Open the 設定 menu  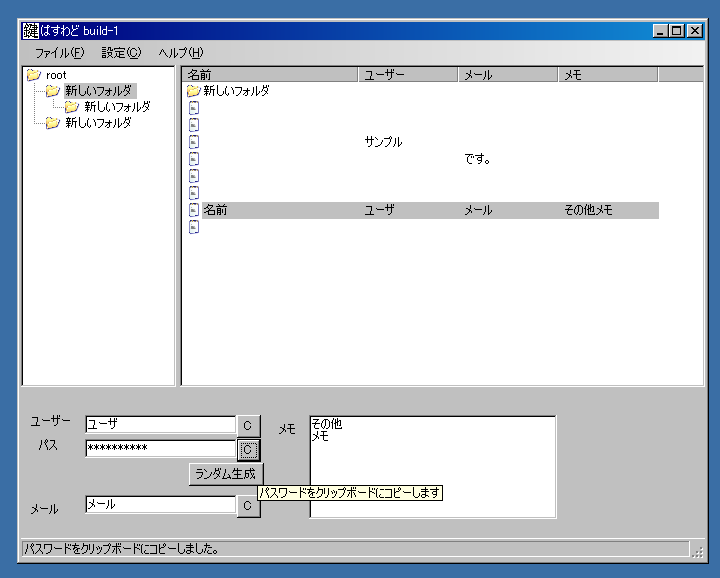[x=121, y=53]
